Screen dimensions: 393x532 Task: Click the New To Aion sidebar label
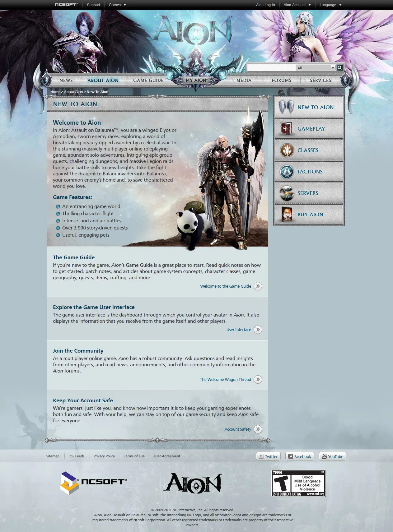(316, 107)
